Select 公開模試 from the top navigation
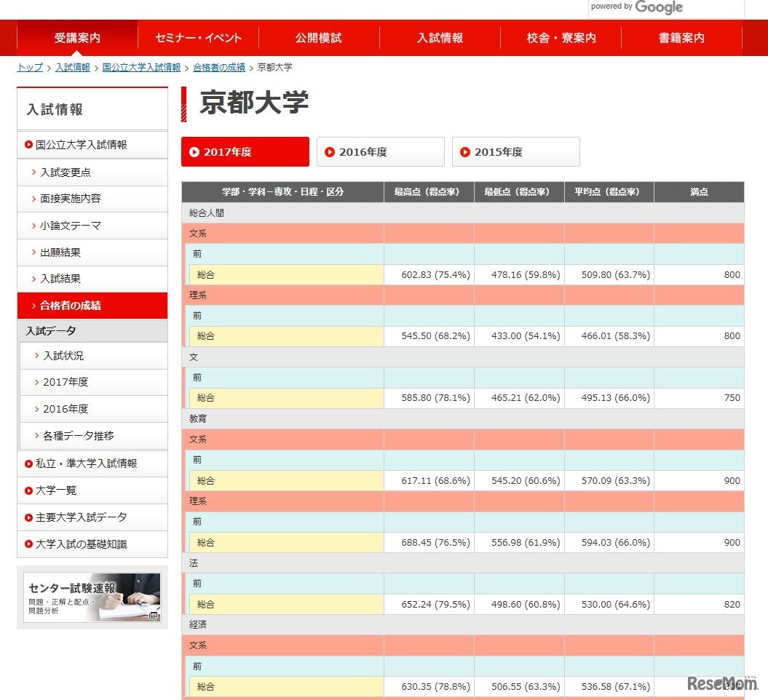The height and width of the screenshot is (700, 768). point(318,37)
